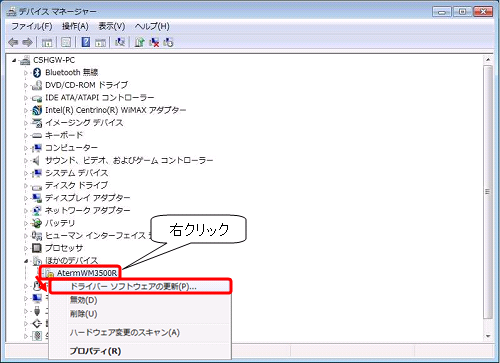Click the Forward arrow toolbar icon
The height and width of the screenshot is (363, 500).
pyautogui.click(x=27, y=42)
